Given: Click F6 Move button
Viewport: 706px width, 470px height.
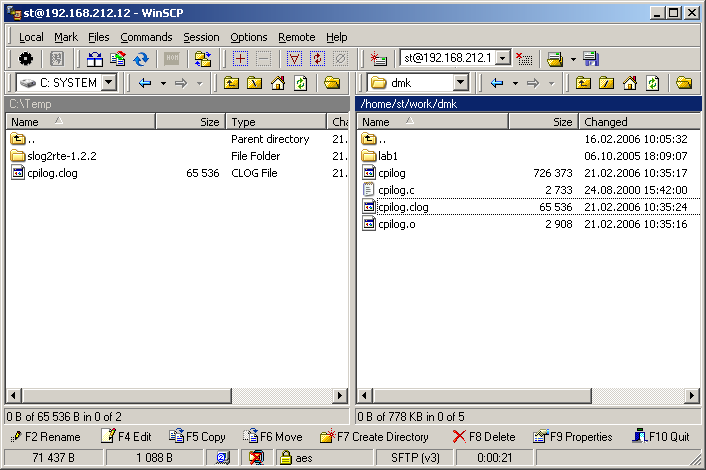Looking at the screenshot, I should tap(273, 437).
